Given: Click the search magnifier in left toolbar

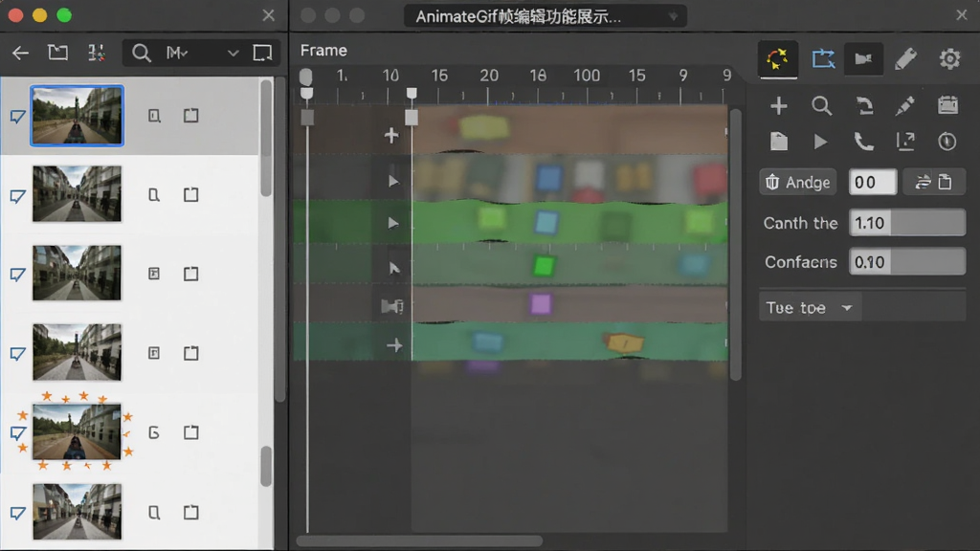Looking at the screenshot, I should pyautogui.click(x=142, y=54).
